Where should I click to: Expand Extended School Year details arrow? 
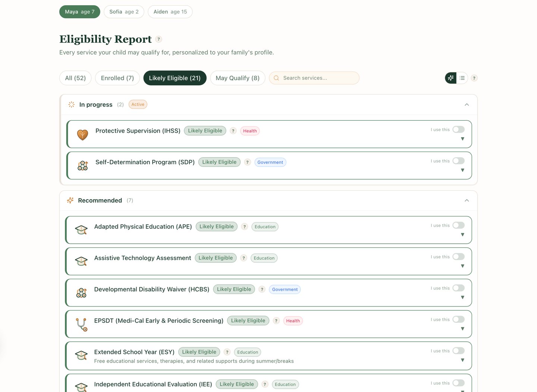tap(462, 360)
